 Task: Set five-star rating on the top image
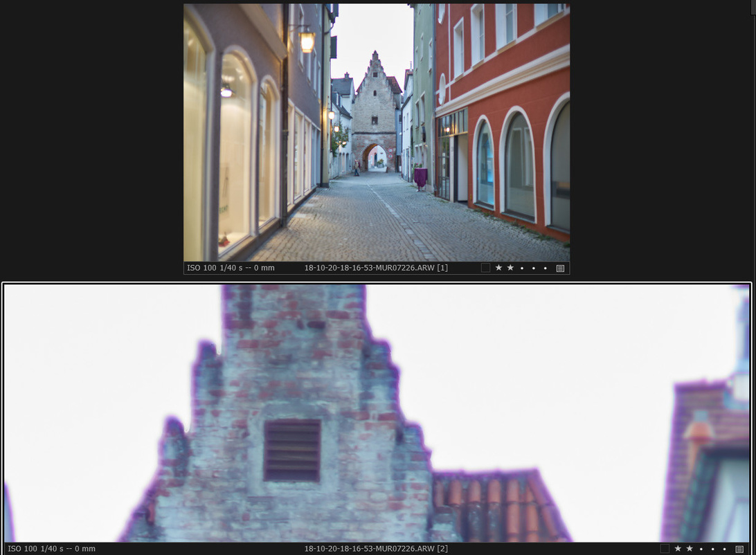click(x=546, y=268)
